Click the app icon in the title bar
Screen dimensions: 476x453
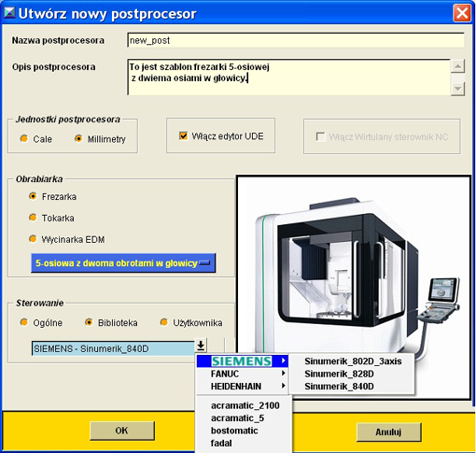click(x=8, y=12)
